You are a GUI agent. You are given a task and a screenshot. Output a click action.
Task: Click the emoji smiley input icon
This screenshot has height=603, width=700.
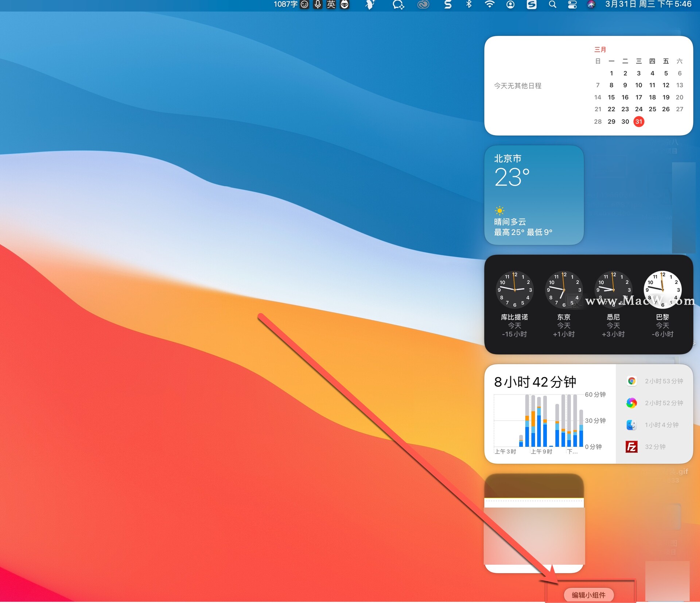tap(304, 4)
